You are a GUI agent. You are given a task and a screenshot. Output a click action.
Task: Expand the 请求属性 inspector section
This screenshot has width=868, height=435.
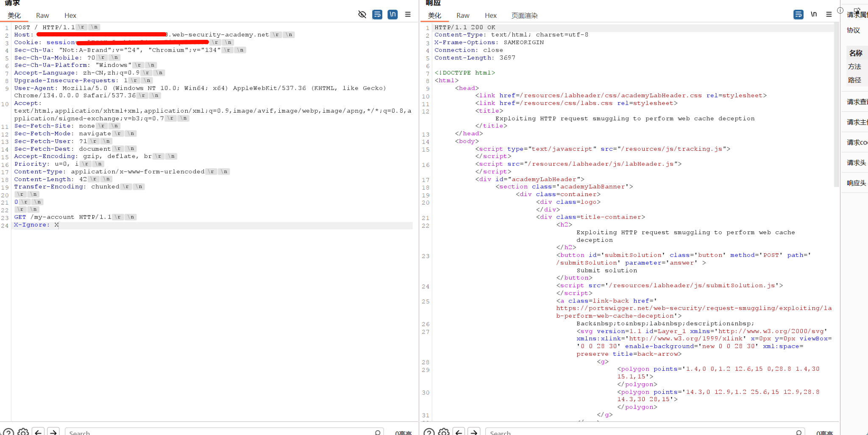click(857, 15)
